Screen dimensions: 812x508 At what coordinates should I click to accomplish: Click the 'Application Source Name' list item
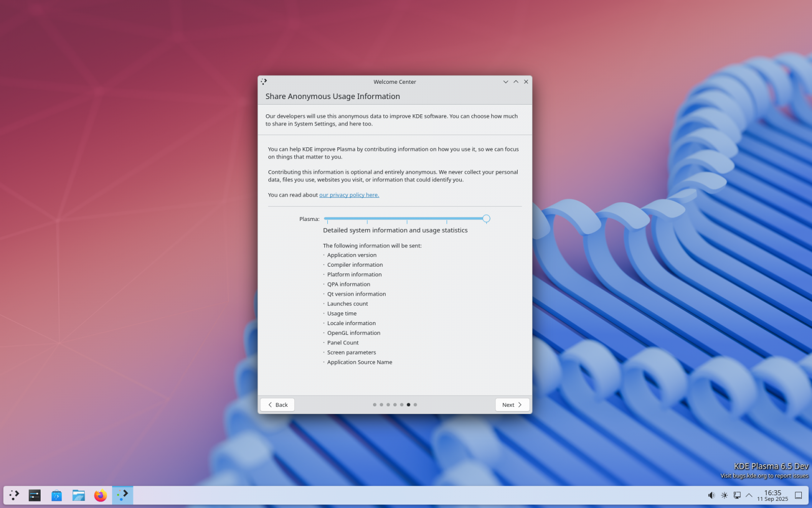click(360, 362)
